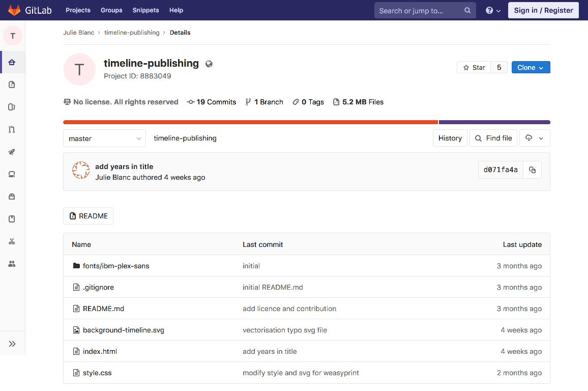Image resolution: width=588 pixels, height=391 pixels.
Task: Click the search magnifier icon in top bar
Action: (x=467, y=11)
